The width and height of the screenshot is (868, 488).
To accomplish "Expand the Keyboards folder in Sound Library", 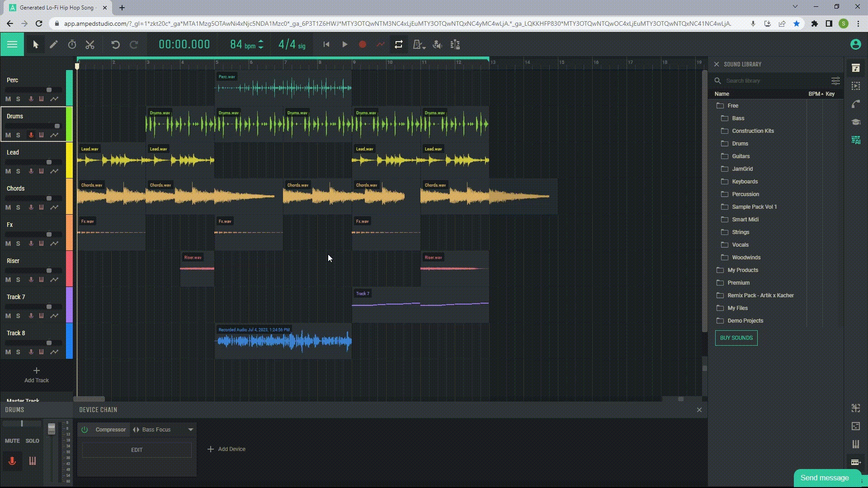I will point(745,181).
